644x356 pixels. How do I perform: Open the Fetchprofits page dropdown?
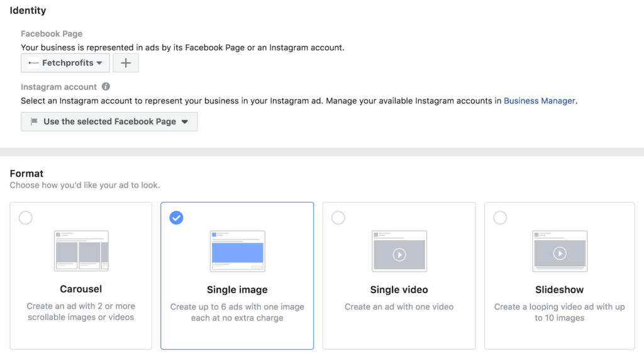click(65, 63)
